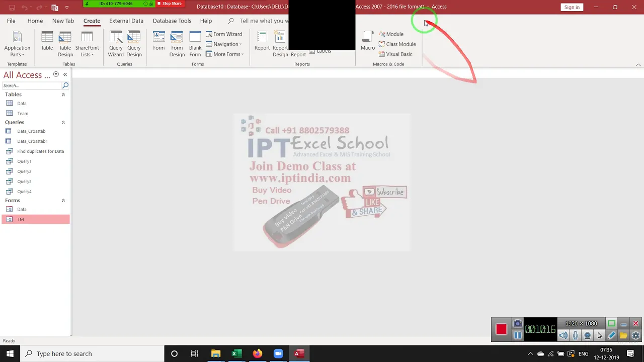Screen dimensions: 644x362
Task: Expand the Navigation forms dropdown
Action: coord(224,44)
